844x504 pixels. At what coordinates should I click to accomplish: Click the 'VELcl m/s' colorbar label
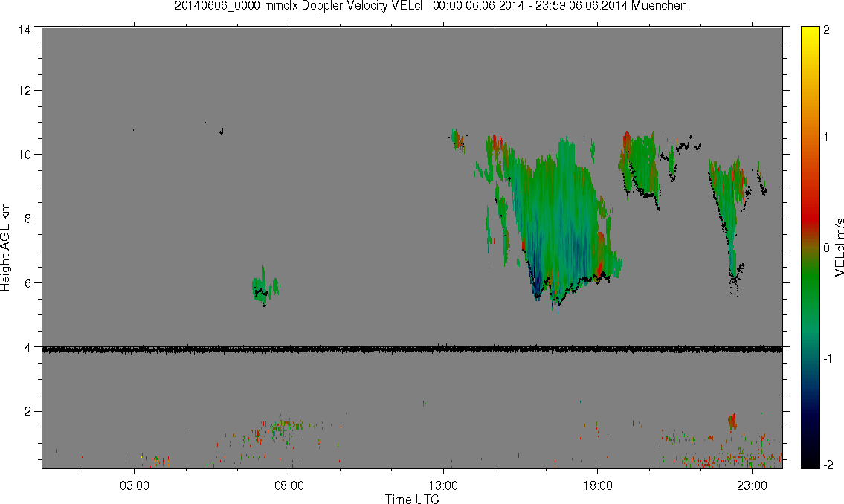click(x=839, y=248)
